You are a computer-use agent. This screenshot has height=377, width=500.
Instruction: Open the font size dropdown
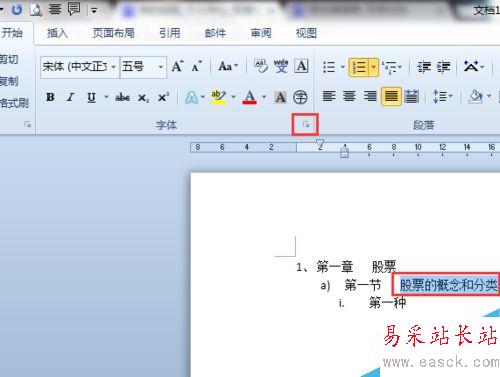(x=161, y=67)
